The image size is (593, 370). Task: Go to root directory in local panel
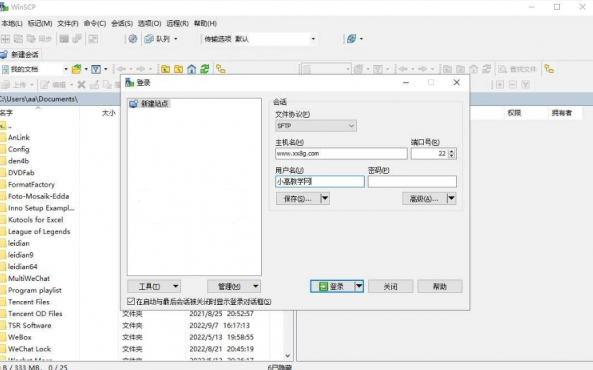179,69
